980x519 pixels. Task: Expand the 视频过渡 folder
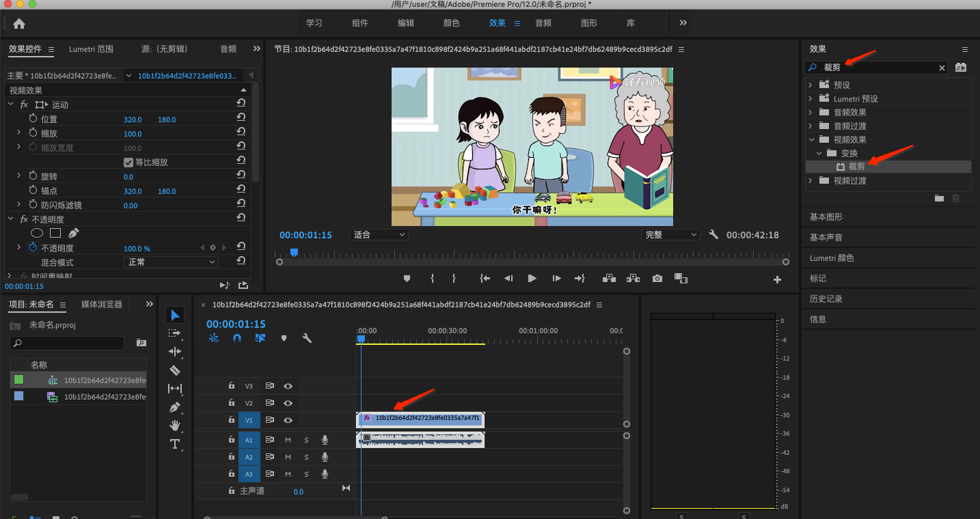coord(811,180)
